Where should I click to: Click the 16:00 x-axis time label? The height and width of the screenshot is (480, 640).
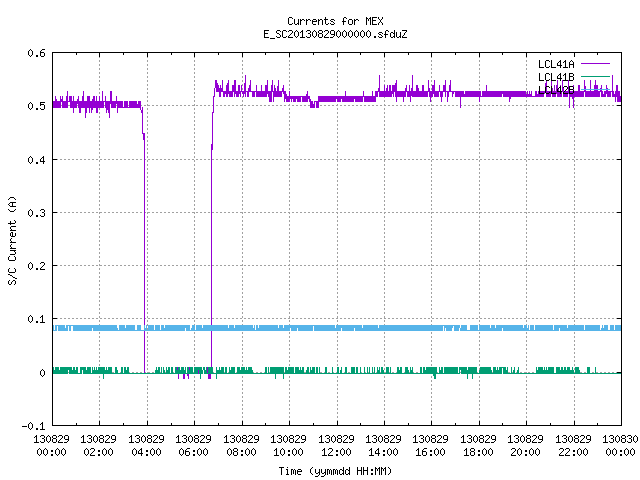(x=431, y=452)
